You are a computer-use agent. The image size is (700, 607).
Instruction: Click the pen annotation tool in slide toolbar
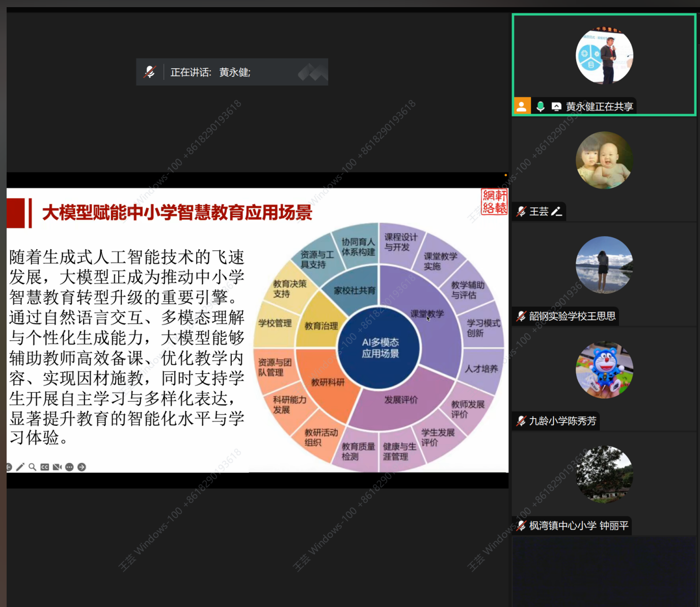coord(20,467)
